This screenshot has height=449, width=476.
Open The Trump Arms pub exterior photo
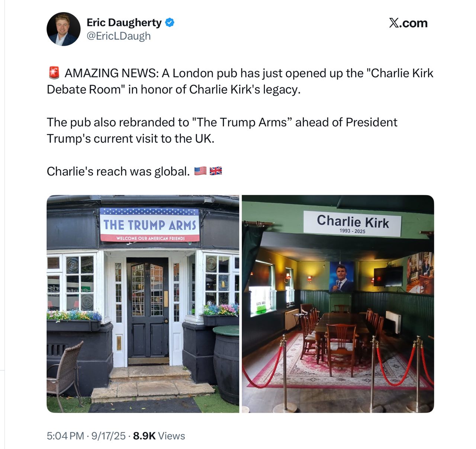pyautogui.click(x=143, y=304)
